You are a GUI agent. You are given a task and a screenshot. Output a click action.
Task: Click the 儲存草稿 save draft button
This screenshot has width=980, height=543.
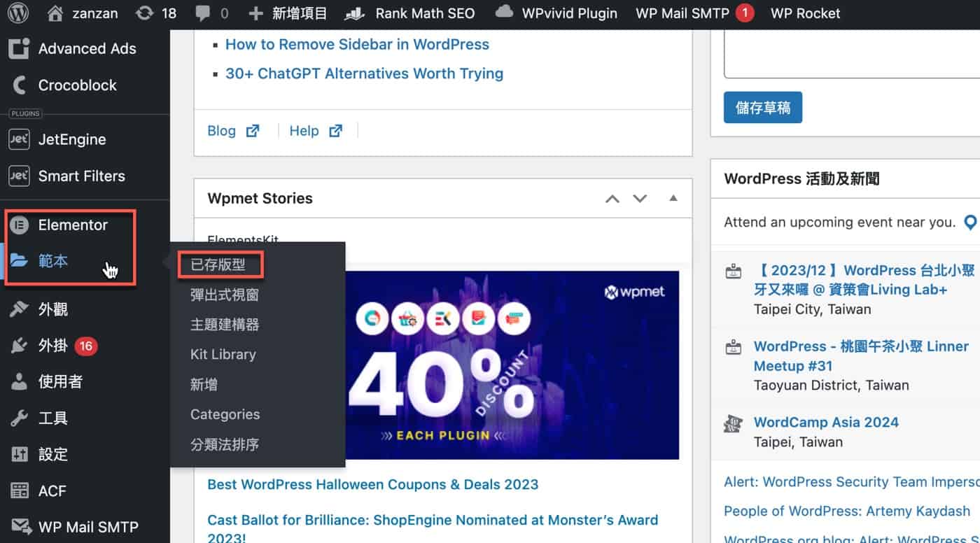763,108
